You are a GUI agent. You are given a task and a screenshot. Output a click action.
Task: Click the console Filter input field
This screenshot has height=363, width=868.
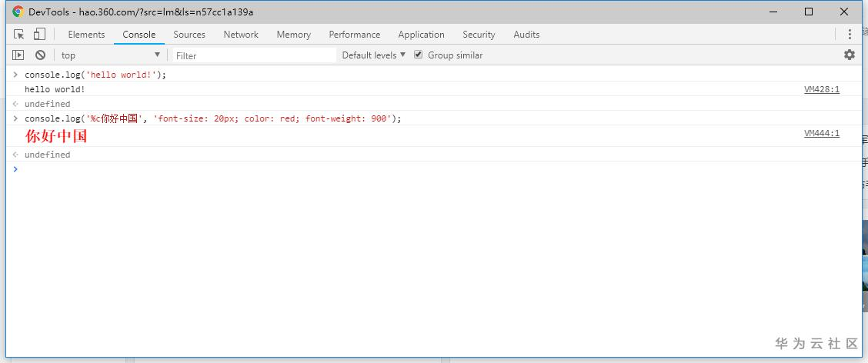254,55
